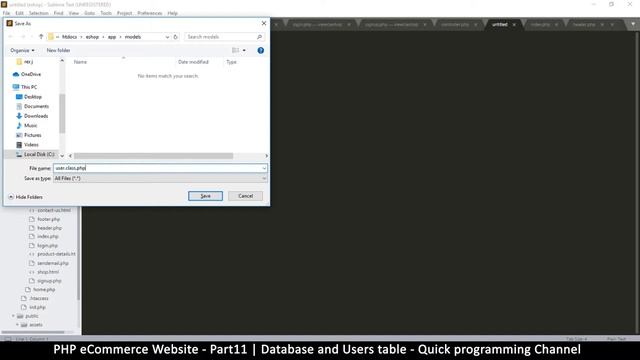This screenshot has height=360, width=640.
Task: Sort by Name column header
Action: (80, 62)
